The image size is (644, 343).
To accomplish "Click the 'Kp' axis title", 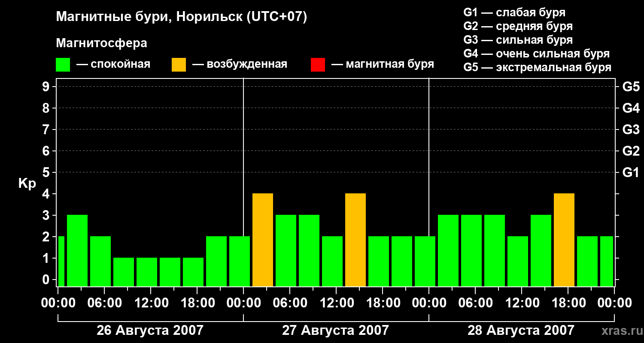I will [x=27, y=184].
